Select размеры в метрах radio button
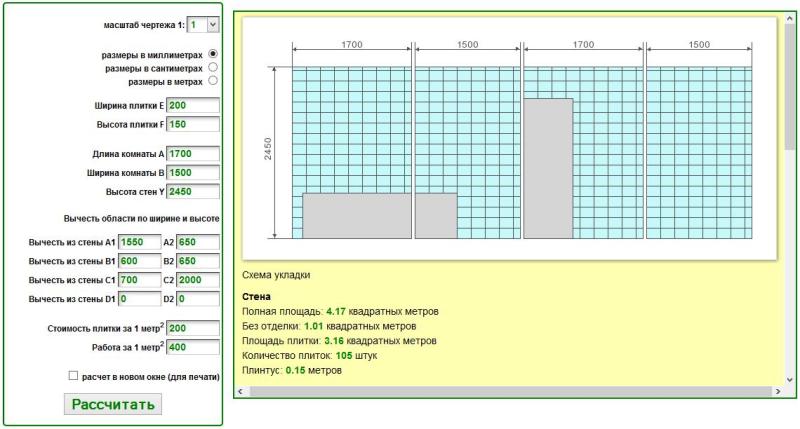This screenshot has width=800, height=429. (x=213, y=81)
